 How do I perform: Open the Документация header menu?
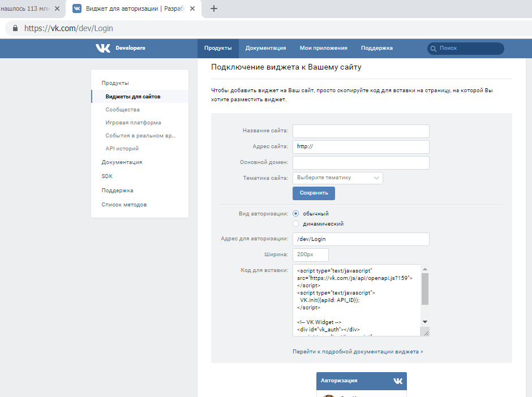pos(265,48)
